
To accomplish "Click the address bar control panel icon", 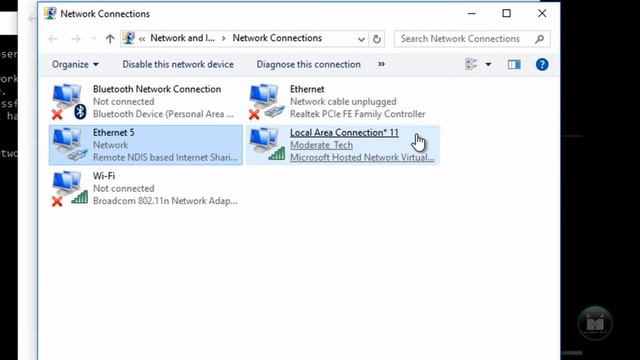I will [129, 38].
